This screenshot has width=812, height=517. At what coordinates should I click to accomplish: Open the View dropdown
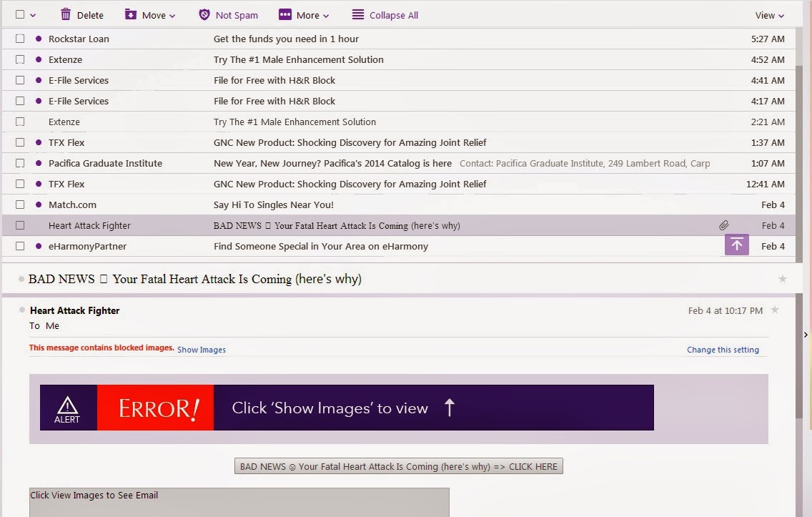[769, 15]
